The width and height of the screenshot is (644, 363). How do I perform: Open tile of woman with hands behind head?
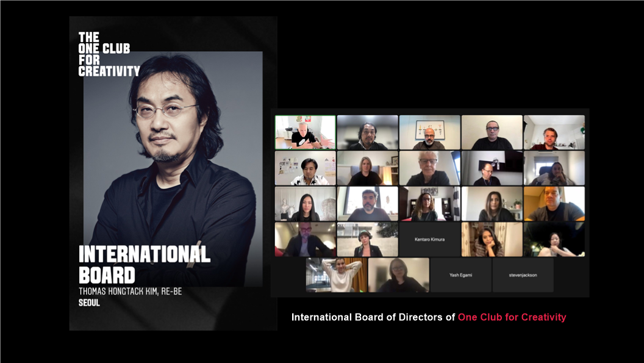click(337, 275)
